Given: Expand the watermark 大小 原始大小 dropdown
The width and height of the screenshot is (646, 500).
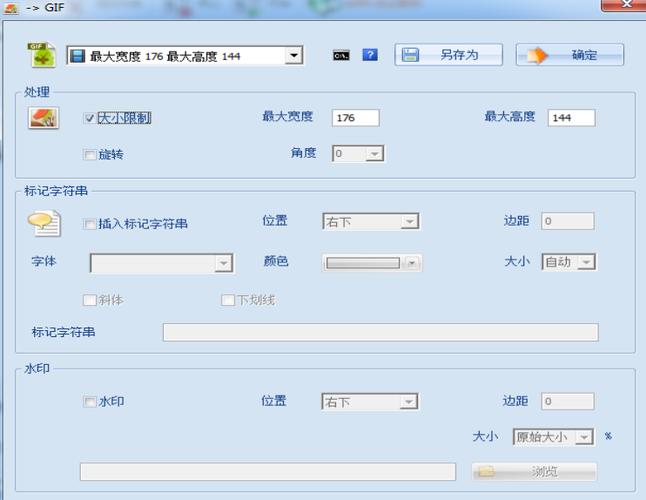Looking at the screenshot, I should [553, 437].
